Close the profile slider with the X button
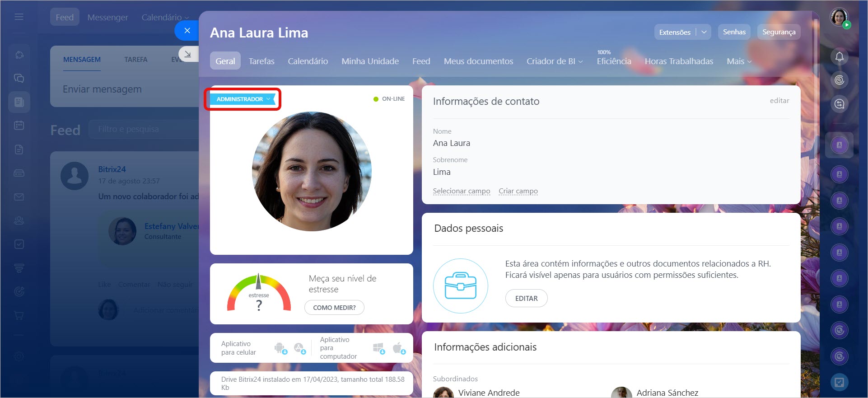This screenshot has height=398, width=868. coord(187,31)
